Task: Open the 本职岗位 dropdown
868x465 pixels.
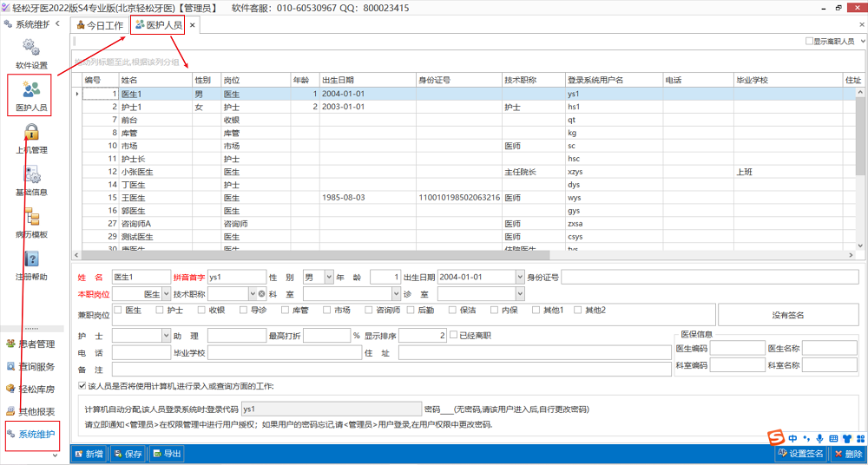Action: (167, 293)
